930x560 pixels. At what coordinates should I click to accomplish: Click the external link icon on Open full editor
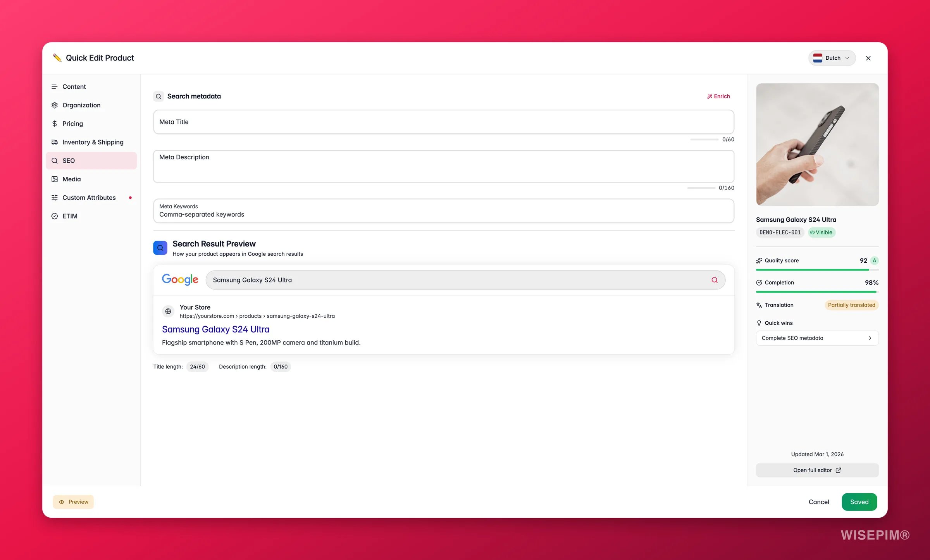click(839, 470)
